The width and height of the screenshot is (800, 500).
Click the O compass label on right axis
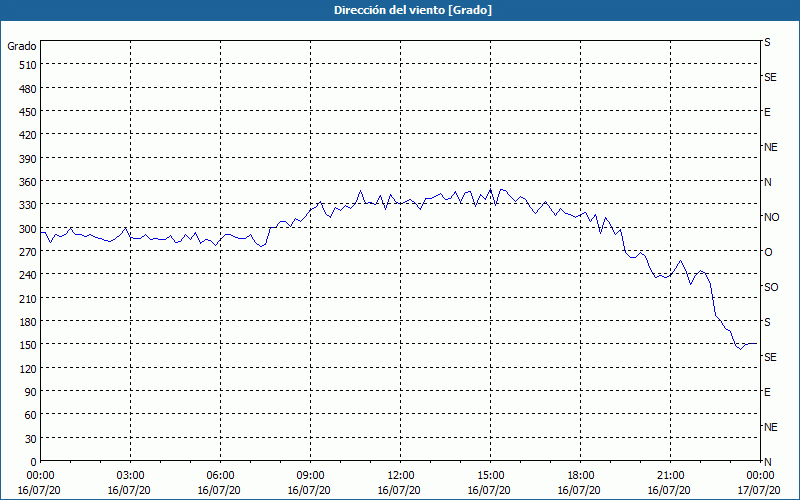coord(768,252)
